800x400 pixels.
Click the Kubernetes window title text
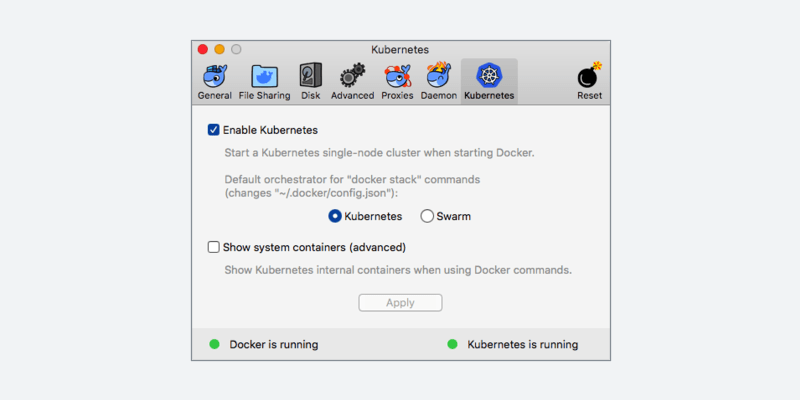click(400, 49)
